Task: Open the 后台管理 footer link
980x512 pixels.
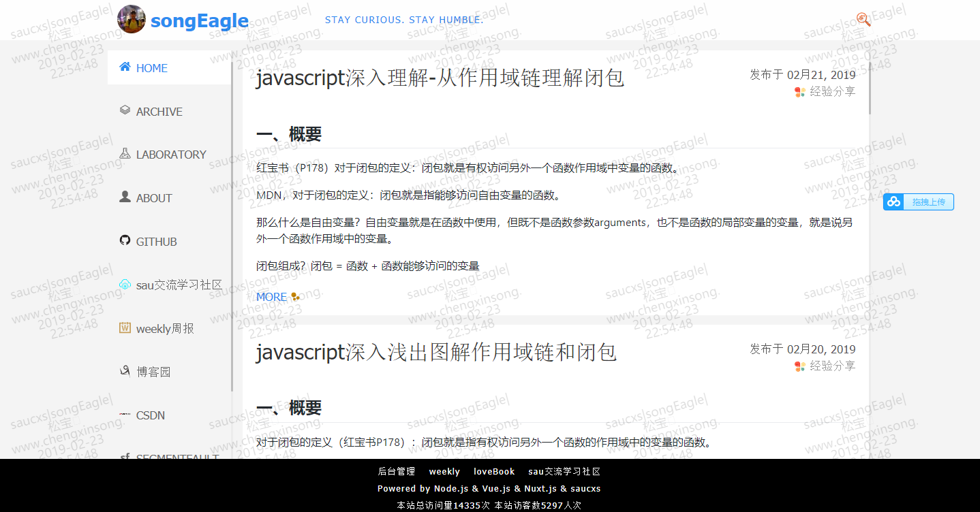Action: (x=396, y=471)
